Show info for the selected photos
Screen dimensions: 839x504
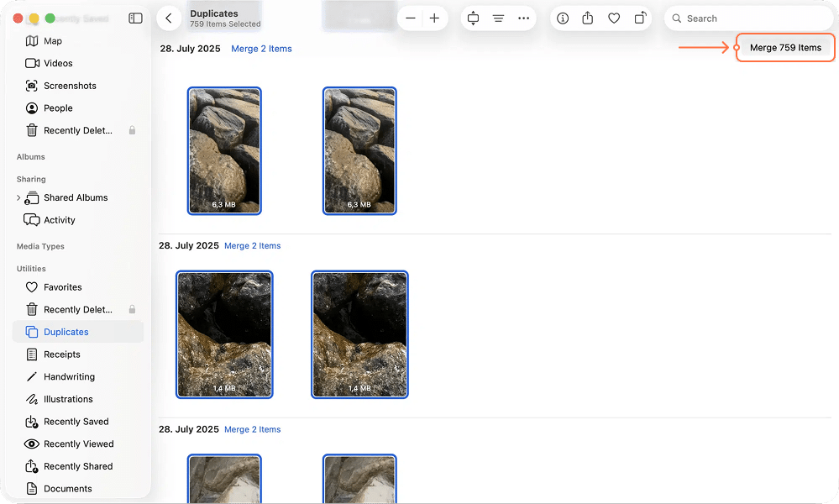pyautogui.click(x=563, y=18)
